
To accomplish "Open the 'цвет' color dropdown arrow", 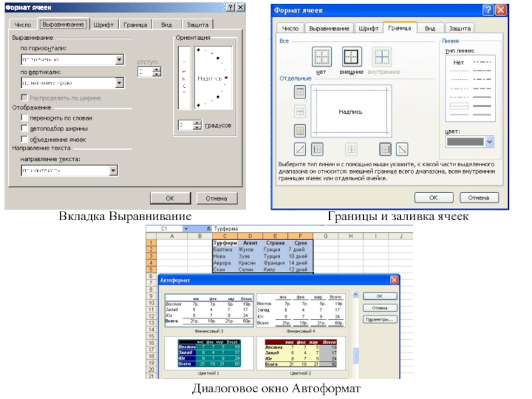I will (489, 142).
